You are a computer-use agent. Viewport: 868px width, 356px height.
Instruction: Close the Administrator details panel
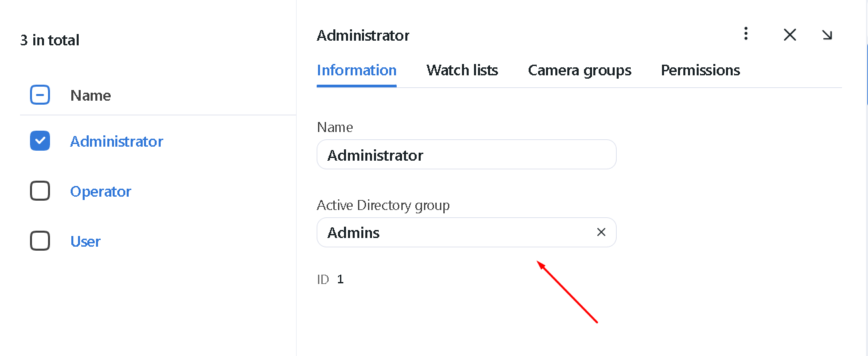[x=790, y=35]
